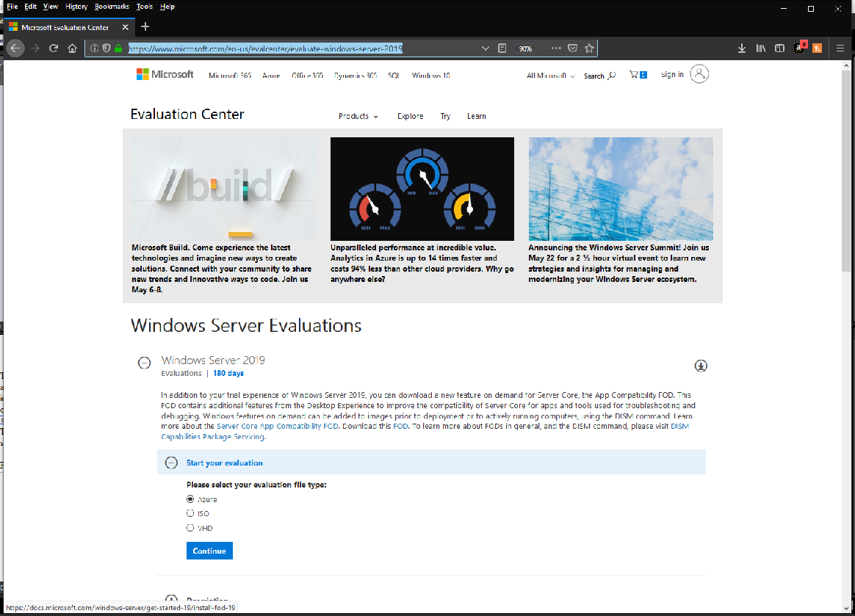Screen dimensions: 855x616
Task: Open the Products dropdown menu
Action: point(358,116)
